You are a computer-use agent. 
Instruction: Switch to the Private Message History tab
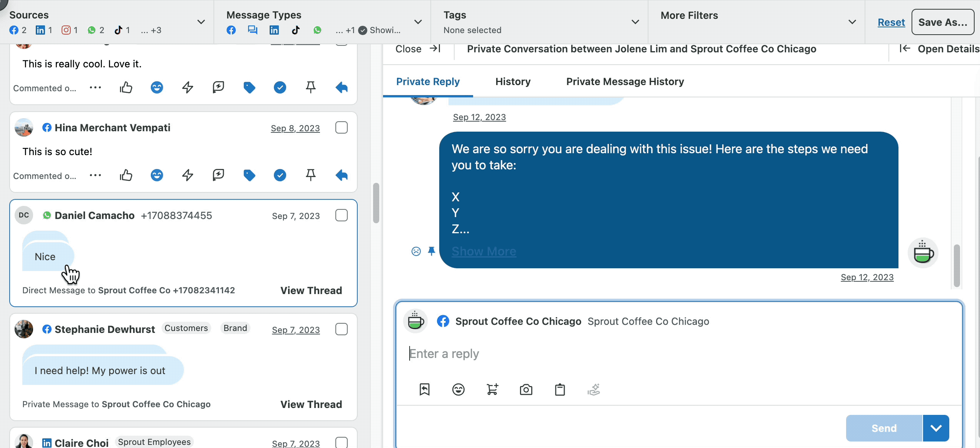tap(625, 82)
